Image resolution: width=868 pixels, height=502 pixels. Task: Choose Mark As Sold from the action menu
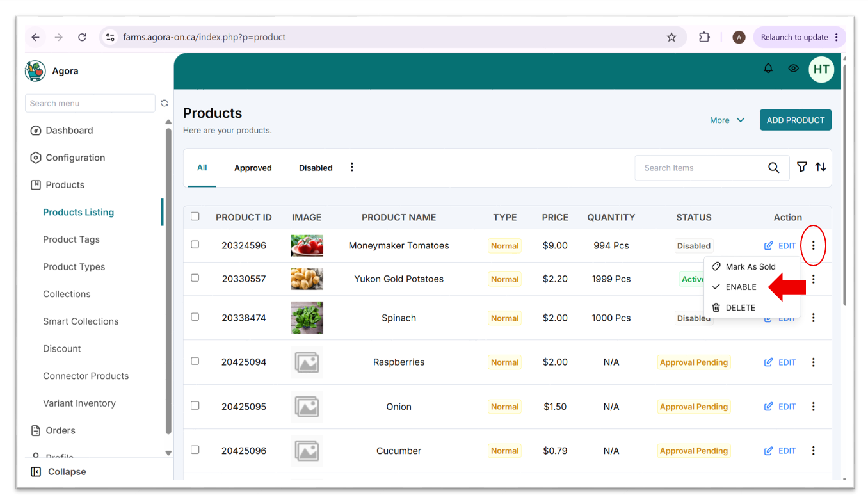tap(752, 266)
